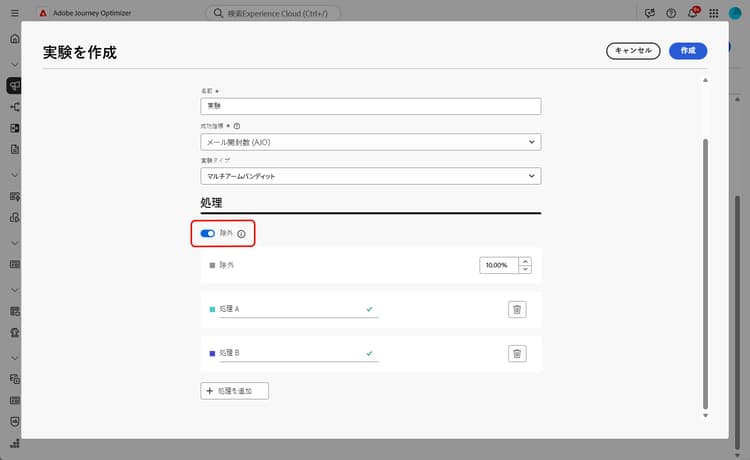Toggle the 除外 holdout switch
Viewport: 750px width, 460px height.
[x=208, y=233]
